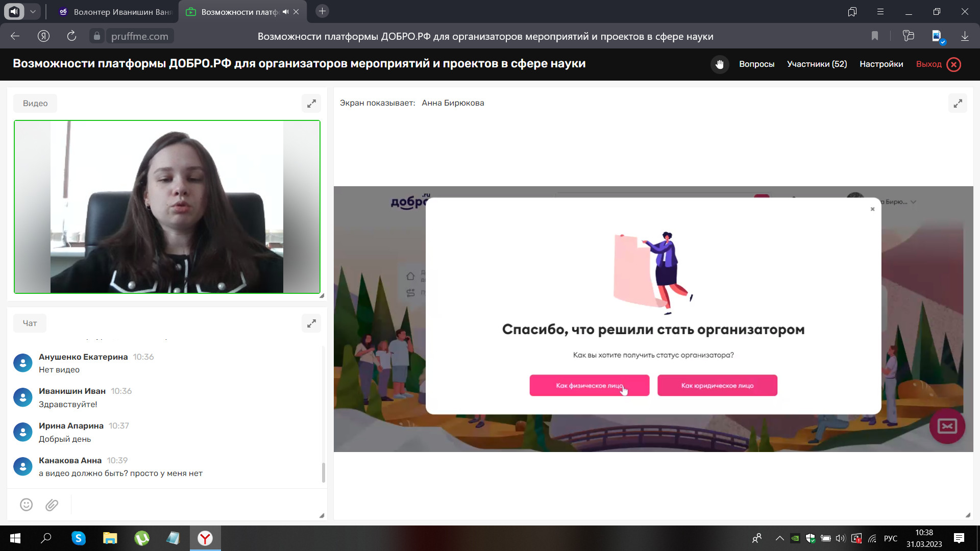Select 'Как юридическое лицо' button
The height and width of the screenshot is (551, 980).
[x=717, y=385]
